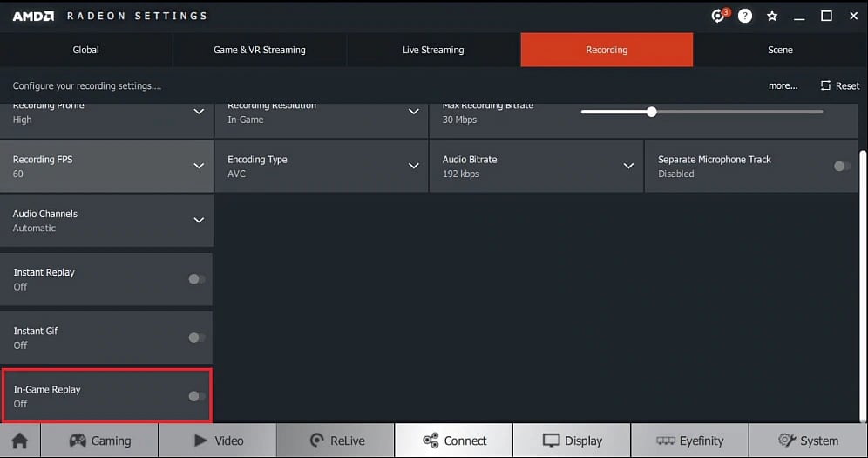The image size is (868, 458).
Task: Click the Display monitor icon
Action: (x=551, y=441)
